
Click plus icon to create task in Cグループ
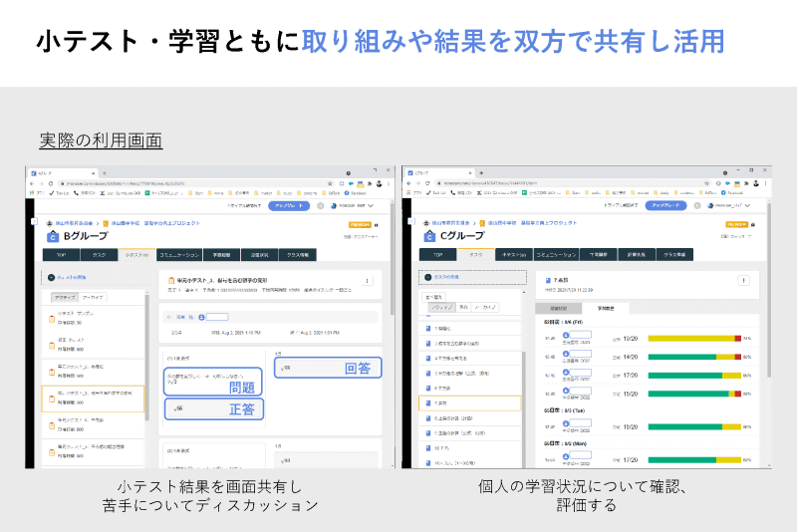click(x=428, y=277)
